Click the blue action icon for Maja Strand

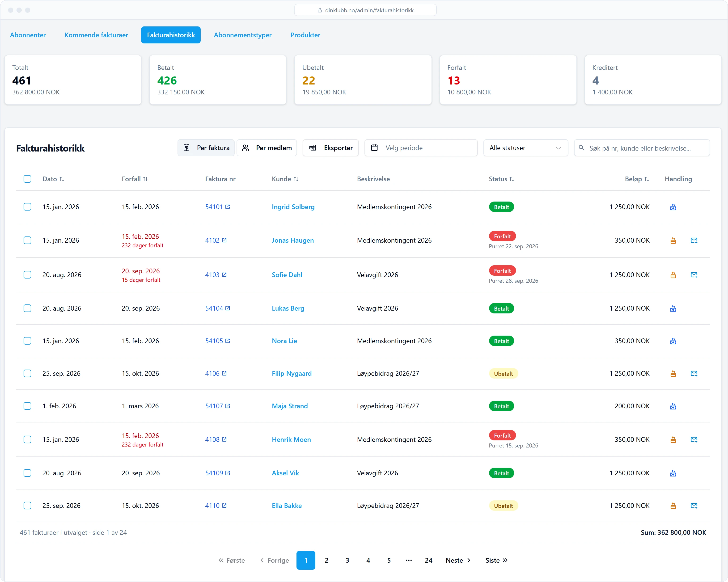point(673,406)
